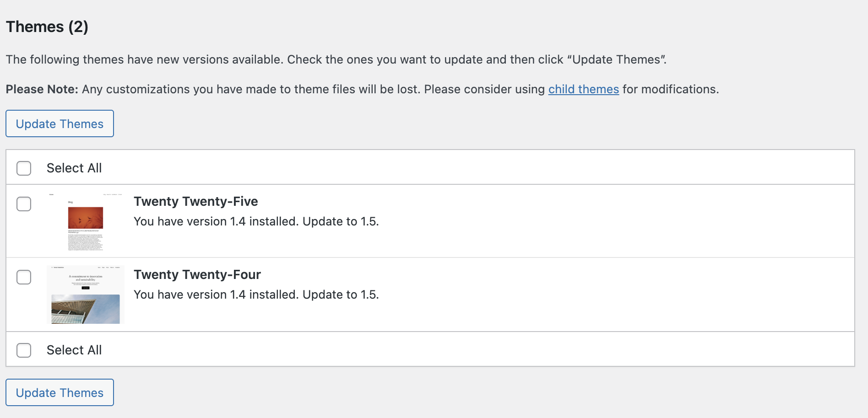Click the top Select All label
The image size is (868, 418).
pos(74,168)
